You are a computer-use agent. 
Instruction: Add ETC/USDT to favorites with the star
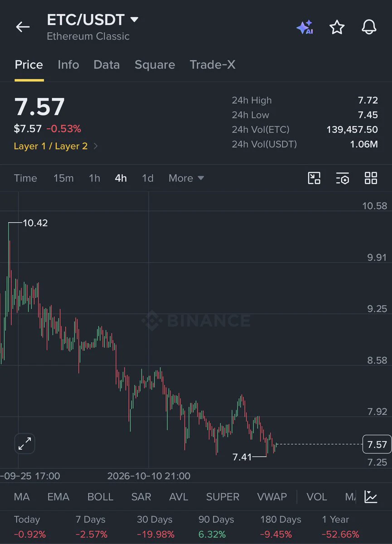(x=337, y=27)
